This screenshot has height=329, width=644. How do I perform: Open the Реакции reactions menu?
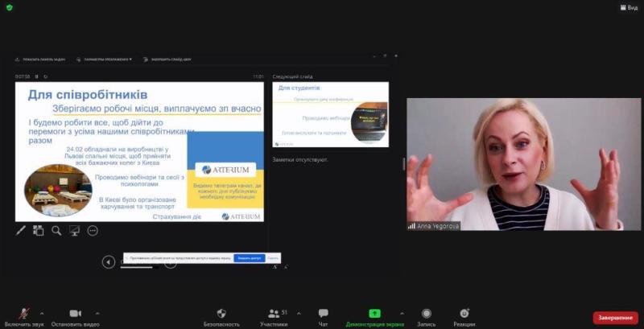[464, 318]
